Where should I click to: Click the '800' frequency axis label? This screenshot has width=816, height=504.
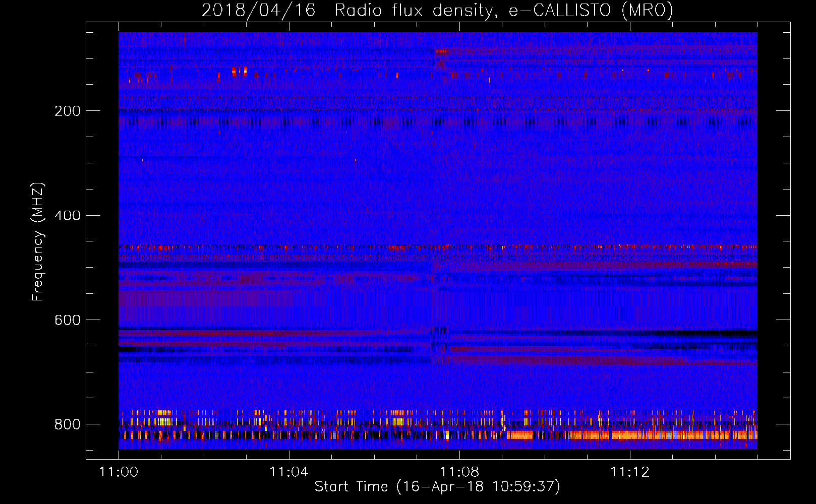pos(68,424)
